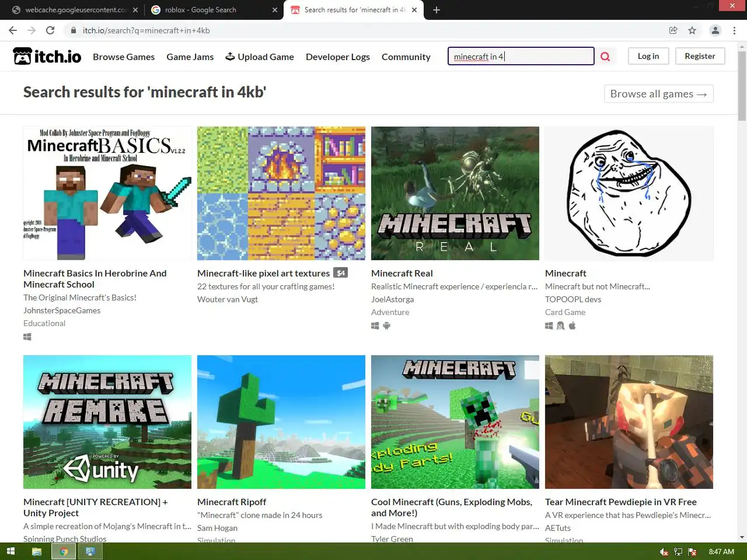
Task: Reload the page
Action: (x=50, y=30)
